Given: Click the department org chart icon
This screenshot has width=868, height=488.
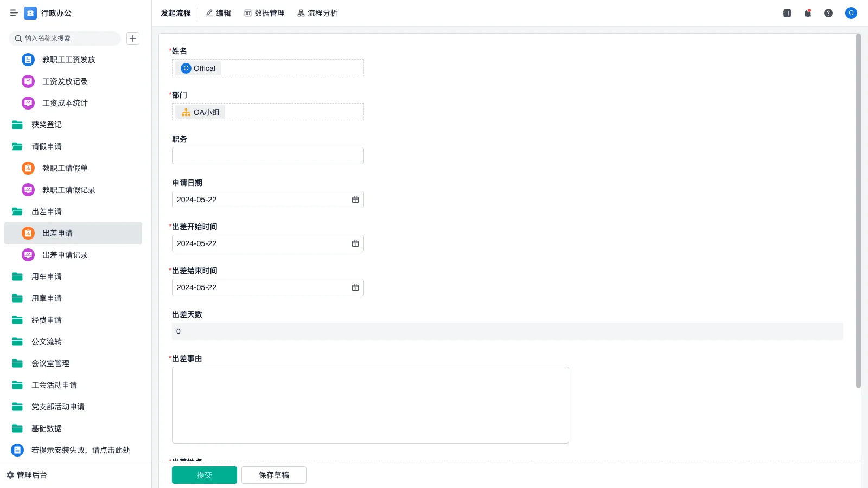Looking at the screenshot, I should 186,112.
